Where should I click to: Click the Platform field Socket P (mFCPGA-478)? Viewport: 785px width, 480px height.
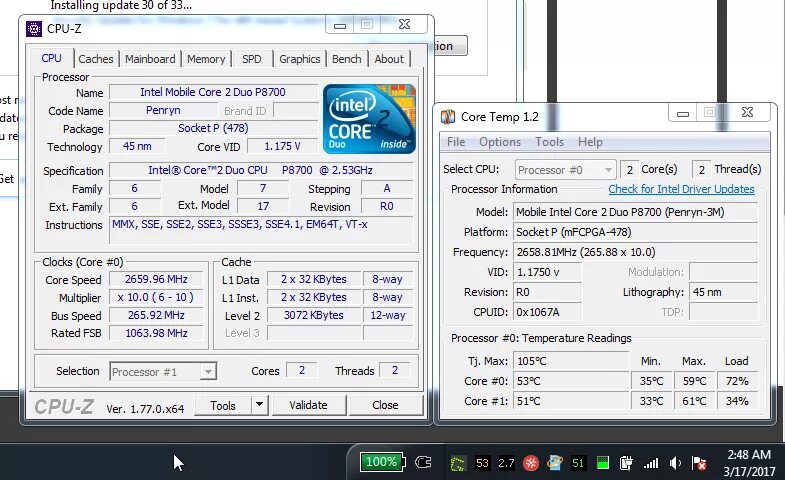635,232
